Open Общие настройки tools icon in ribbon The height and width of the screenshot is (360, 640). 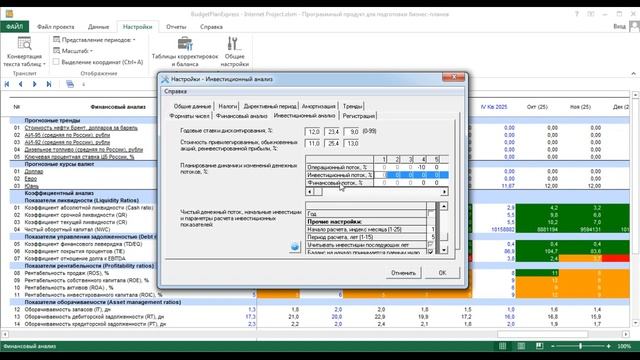click(x=233, y=43)
